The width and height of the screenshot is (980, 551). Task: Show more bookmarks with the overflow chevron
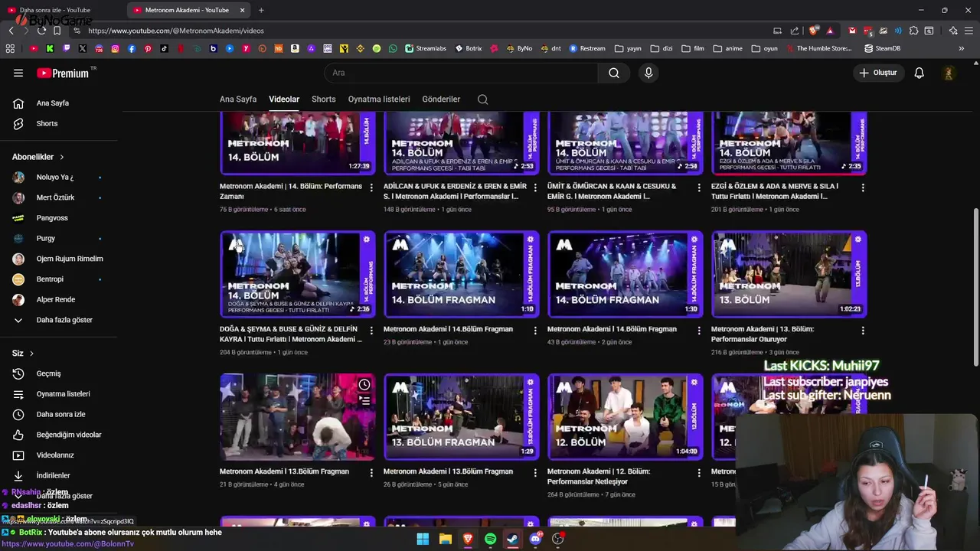click(x=962, y=48)
